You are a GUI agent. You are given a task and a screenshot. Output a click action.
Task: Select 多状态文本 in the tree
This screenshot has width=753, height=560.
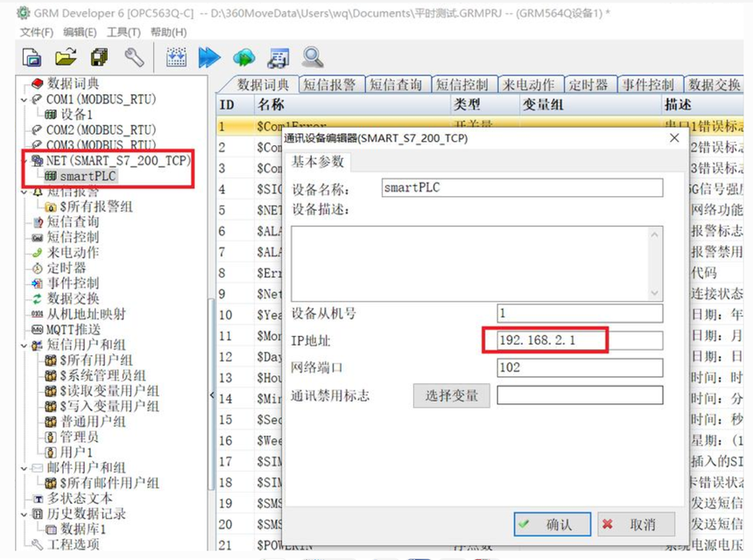79,499
